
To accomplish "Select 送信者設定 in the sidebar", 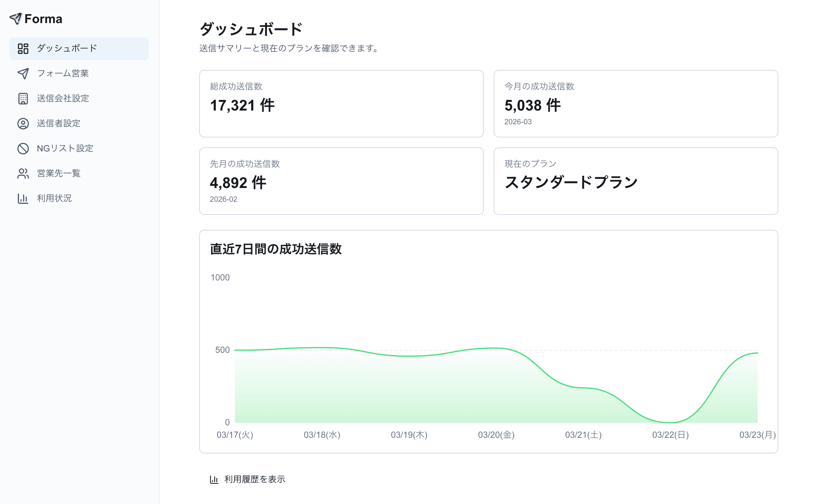I will click(58, 124).
